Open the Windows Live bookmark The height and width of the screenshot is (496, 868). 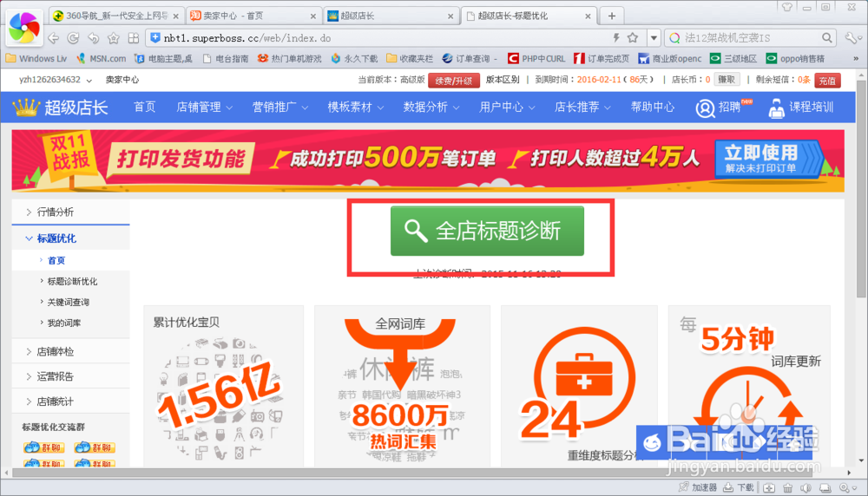coord(36,59)
